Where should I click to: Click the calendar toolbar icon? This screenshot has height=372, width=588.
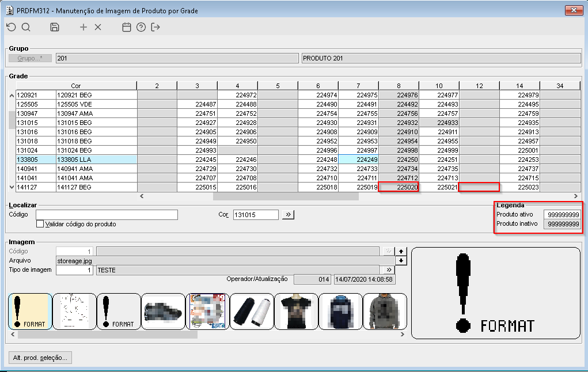(x=127, y=27)
